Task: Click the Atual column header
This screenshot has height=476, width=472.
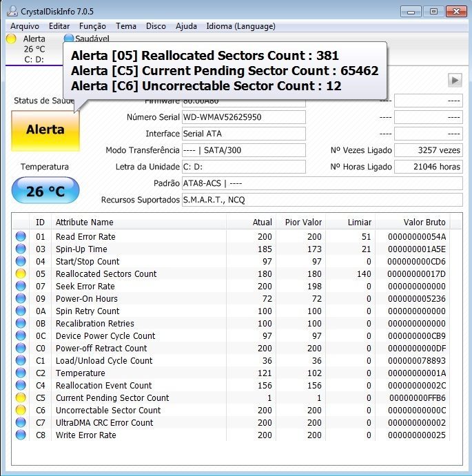Action: tap(252, 223)
